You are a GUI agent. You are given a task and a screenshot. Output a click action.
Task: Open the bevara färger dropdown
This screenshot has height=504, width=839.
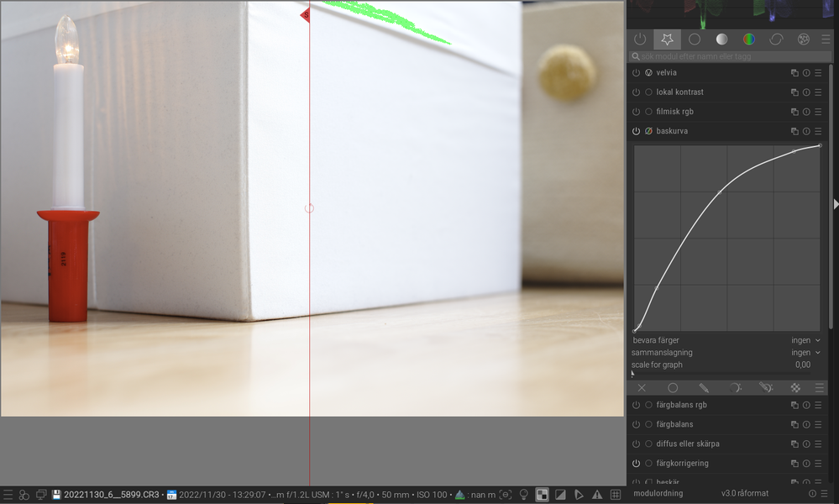pos(805,340)
